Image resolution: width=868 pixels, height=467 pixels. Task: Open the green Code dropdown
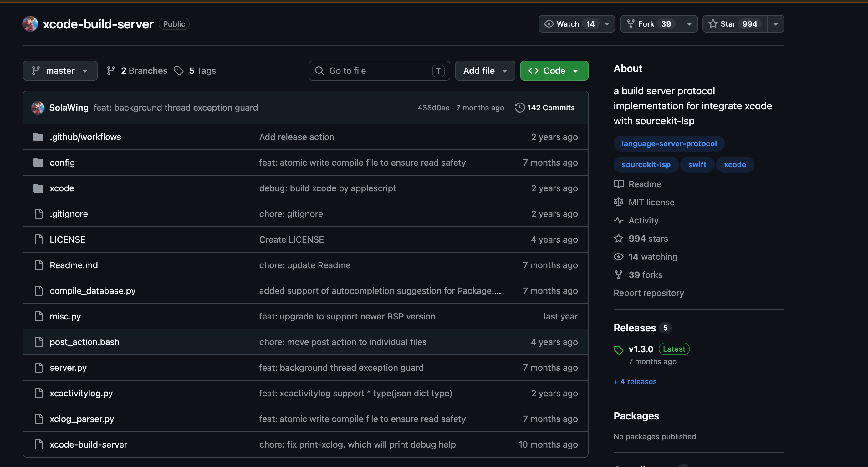554,71
